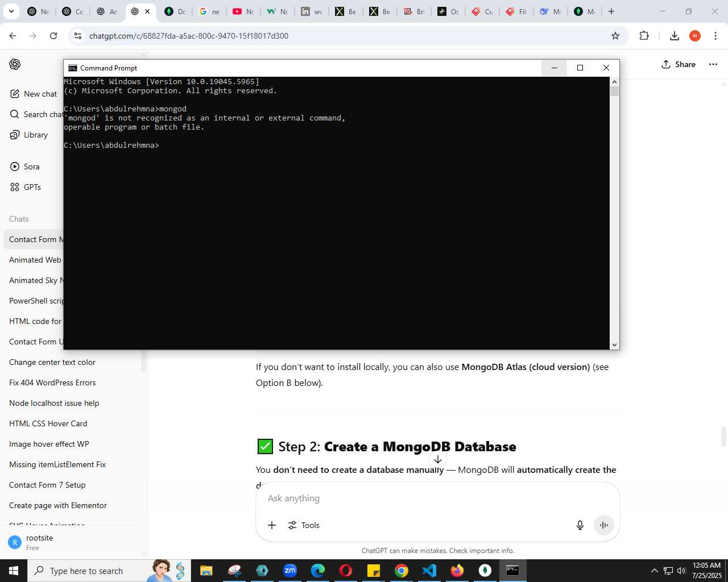
Task: Switch to the first X 'Be' tab
Action: coord(345,11)
